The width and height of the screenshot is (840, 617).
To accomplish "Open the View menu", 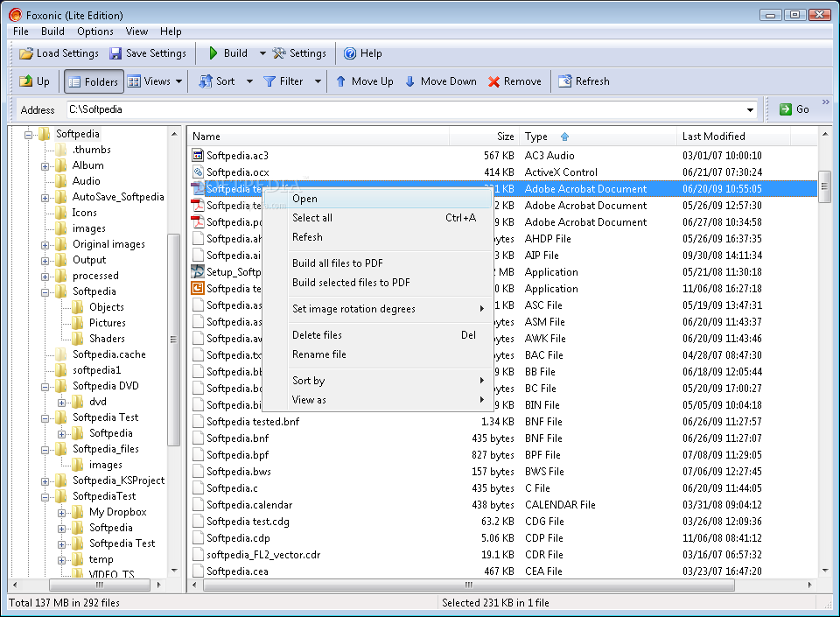I will 136,31.
